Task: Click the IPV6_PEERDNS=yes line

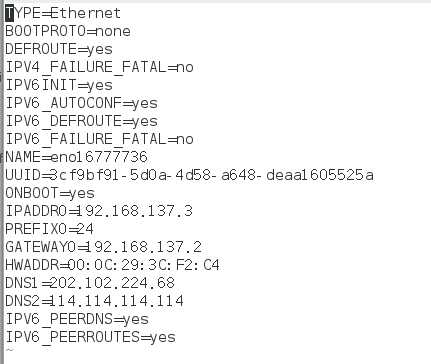Action: coord(77,319)
